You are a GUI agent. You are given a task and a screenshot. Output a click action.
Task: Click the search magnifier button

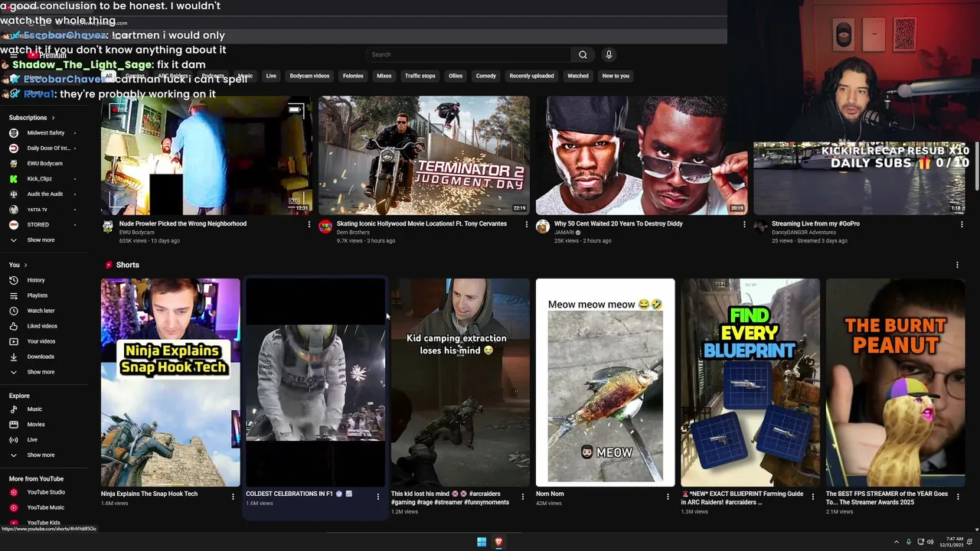(583, 54)
